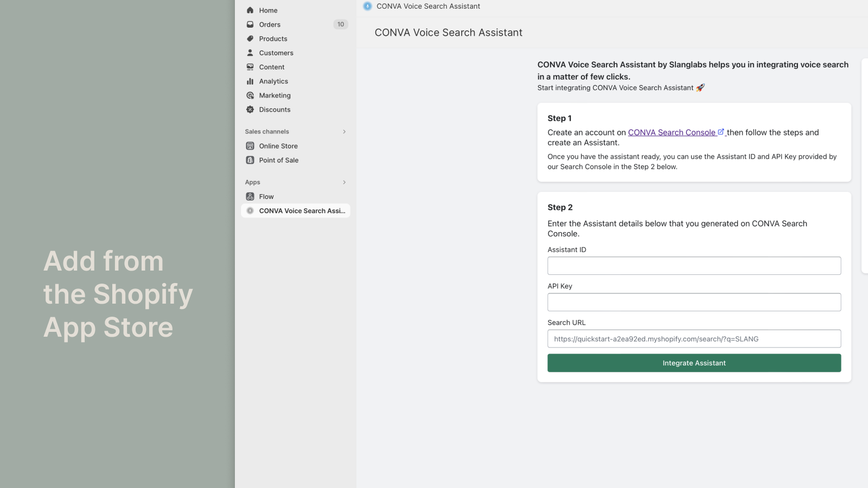Click the Flow app icon
Viewport: 868px width, 488px height.
point(250,196)
